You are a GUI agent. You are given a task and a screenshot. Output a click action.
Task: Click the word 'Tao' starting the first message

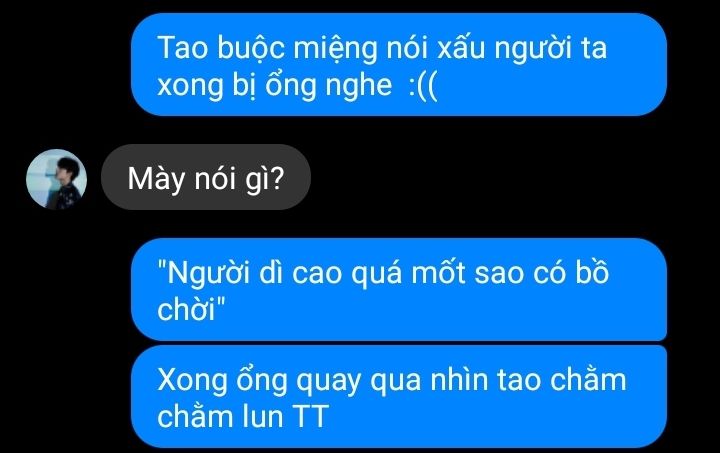pos(183,48)
